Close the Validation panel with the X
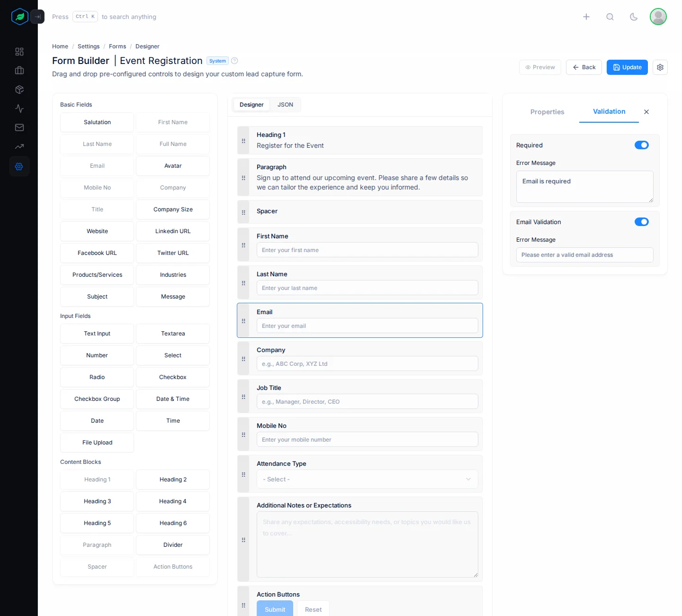The height and width of the screenshot is (616, 682). pos(646,112)
